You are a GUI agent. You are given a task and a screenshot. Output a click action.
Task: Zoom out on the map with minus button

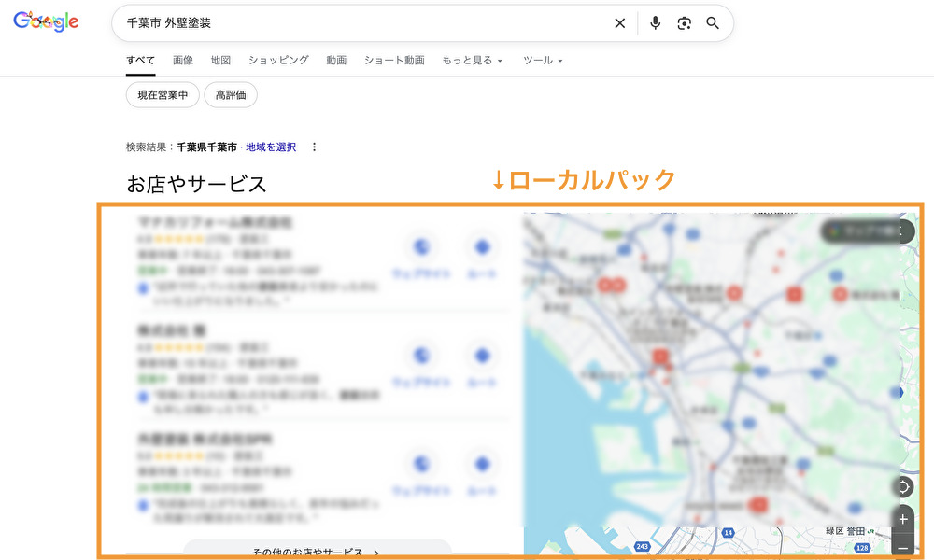coord(903,546)
